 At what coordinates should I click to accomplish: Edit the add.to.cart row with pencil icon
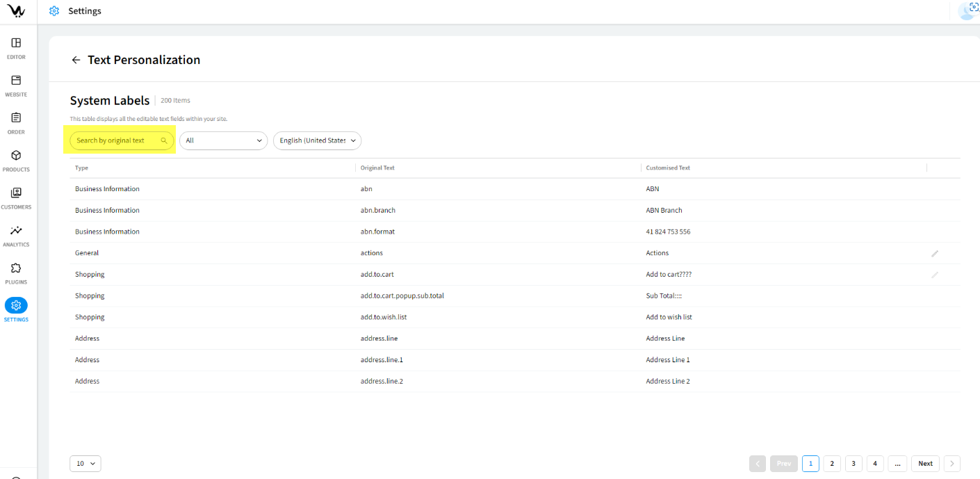pyautogui.click(x=935, y=275)
